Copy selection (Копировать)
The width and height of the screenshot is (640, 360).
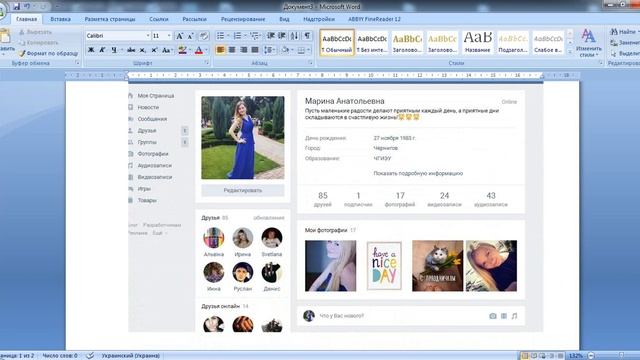[38, 42]
